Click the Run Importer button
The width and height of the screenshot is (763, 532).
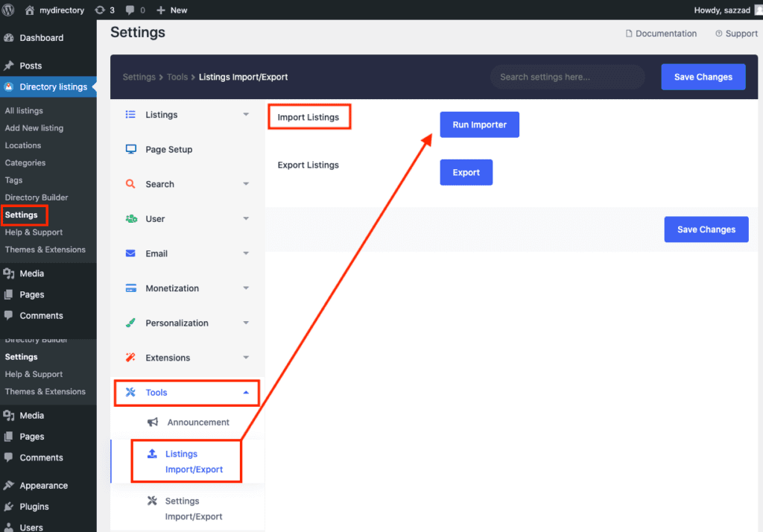click(x=479, y=124)
